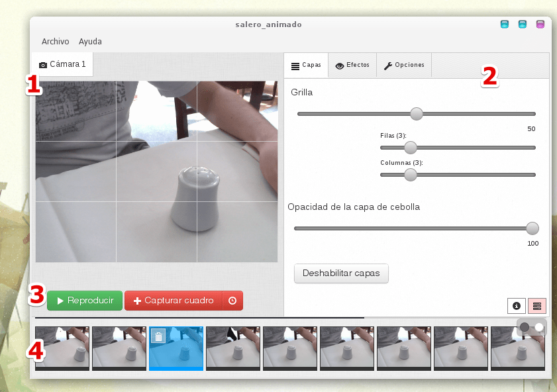Open the Ayuda menu
This screenshot has width=557, height=392.
pyautogui.click(x=90, y=42)
